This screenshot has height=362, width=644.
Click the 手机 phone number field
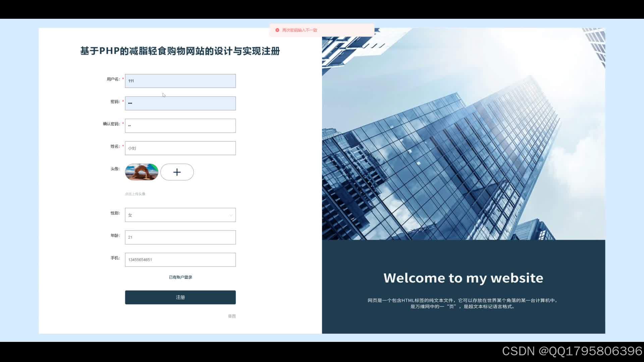click(x=180, y=260)
